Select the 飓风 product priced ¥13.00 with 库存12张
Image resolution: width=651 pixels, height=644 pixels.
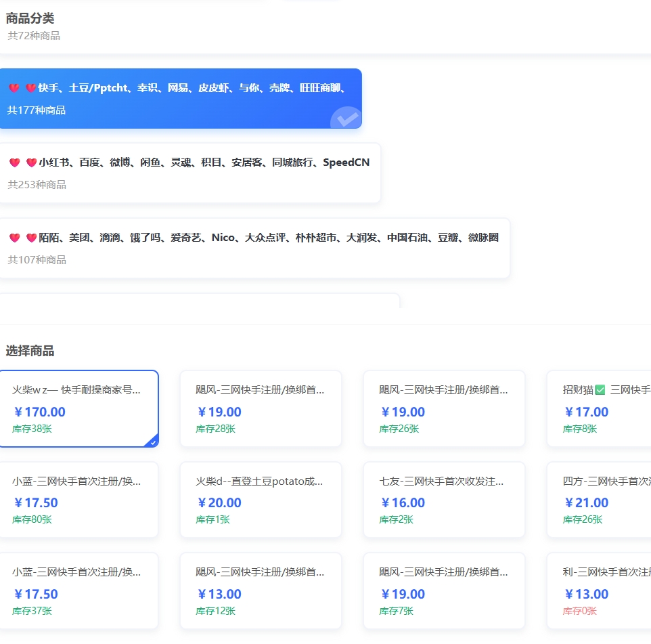(261, 590)
